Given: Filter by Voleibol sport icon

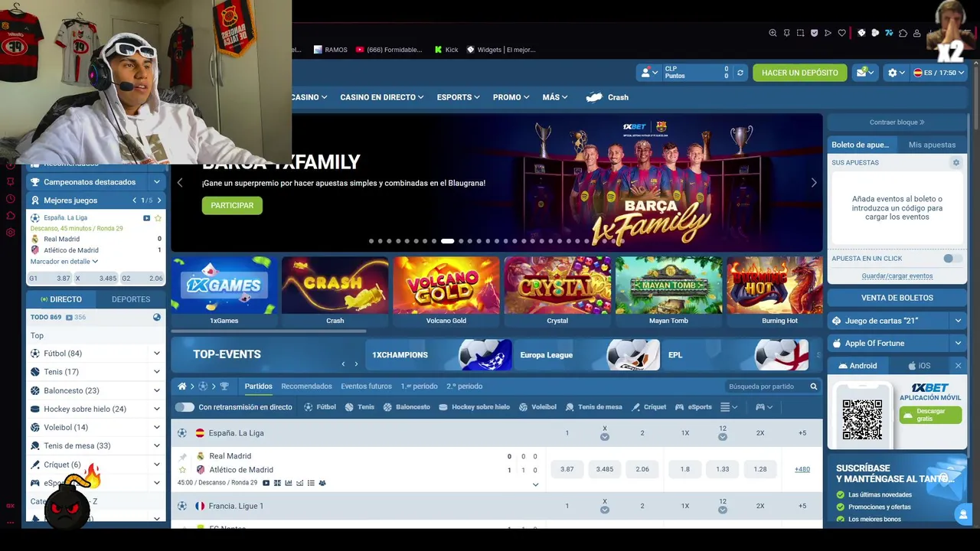Looking at the screenshot, I should tap(537, 407).
